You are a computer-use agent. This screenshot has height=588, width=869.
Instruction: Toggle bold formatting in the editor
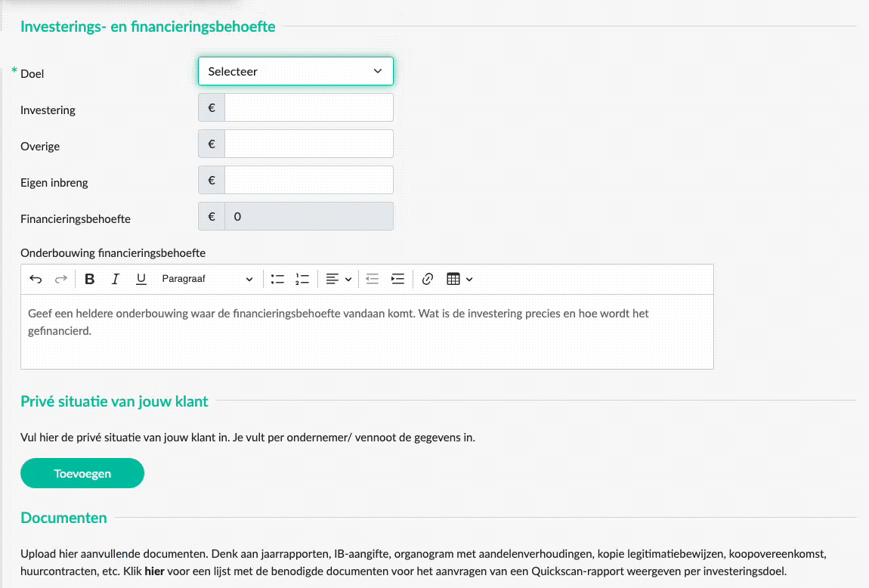tap(90, 279)
